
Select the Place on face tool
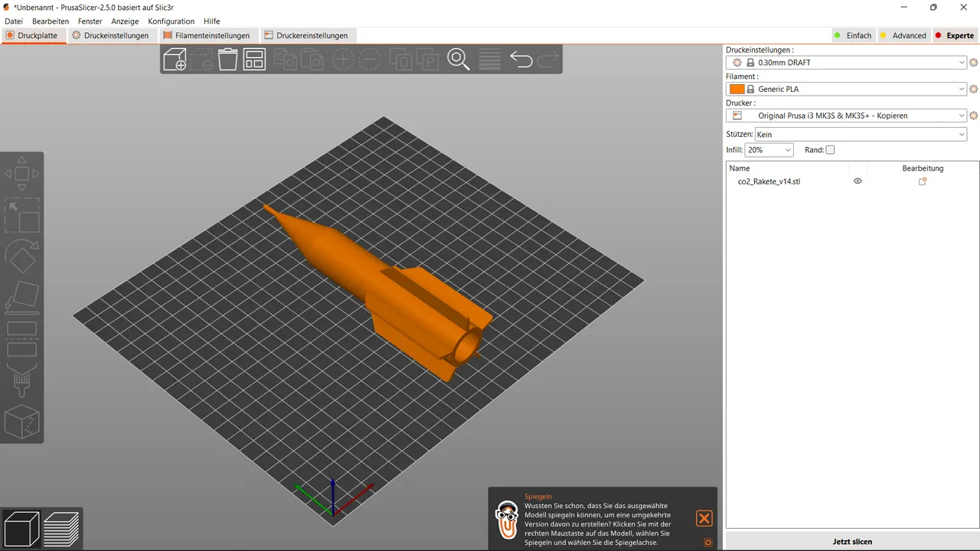[21, 298]
